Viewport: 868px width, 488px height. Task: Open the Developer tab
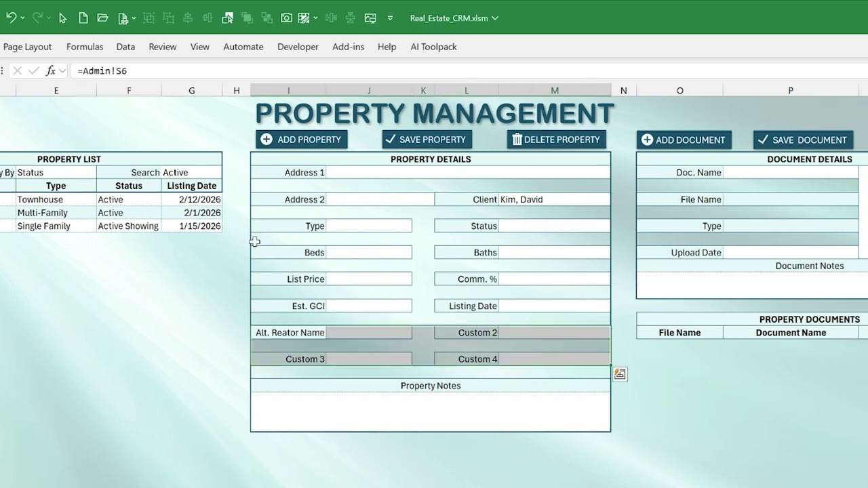click(x=298, y=47)
